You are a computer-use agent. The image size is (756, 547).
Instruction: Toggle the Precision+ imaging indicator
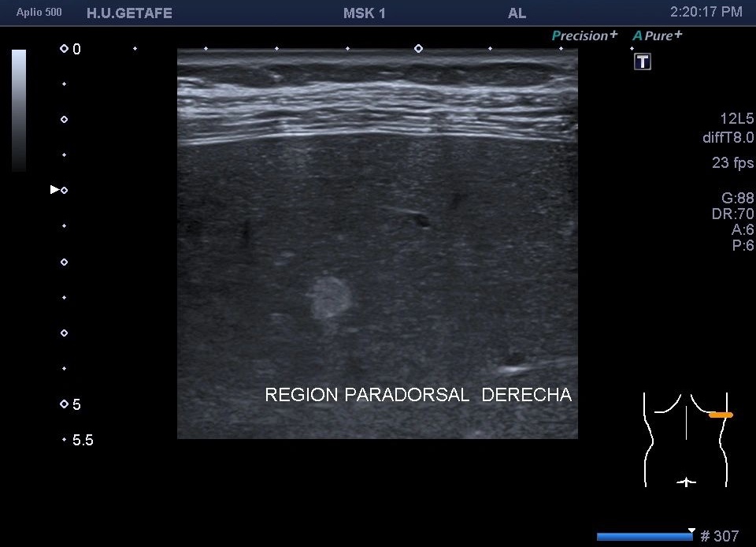pyautogui.click(x=584, y=35)
